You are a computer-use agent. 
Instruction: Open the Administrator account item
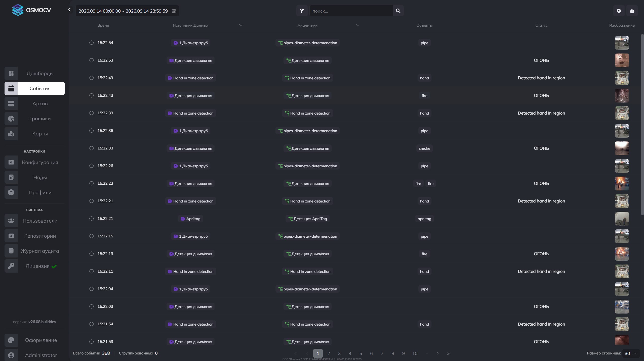tap(34, 355)
